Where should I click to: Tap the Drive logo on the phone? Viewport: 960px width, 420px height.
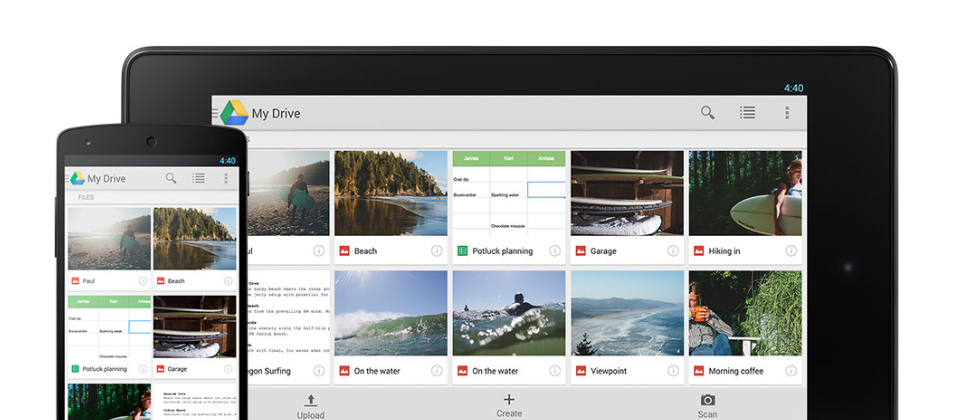point(76,178)
